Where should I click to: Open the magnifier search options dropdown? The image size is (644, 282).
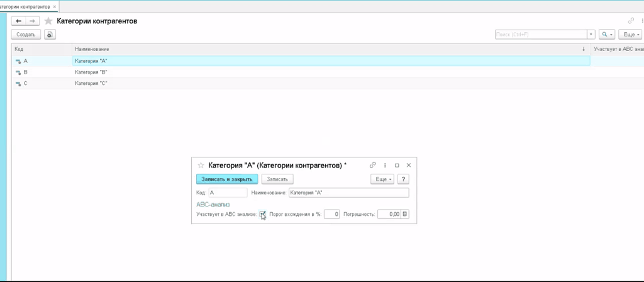point(606,35)
